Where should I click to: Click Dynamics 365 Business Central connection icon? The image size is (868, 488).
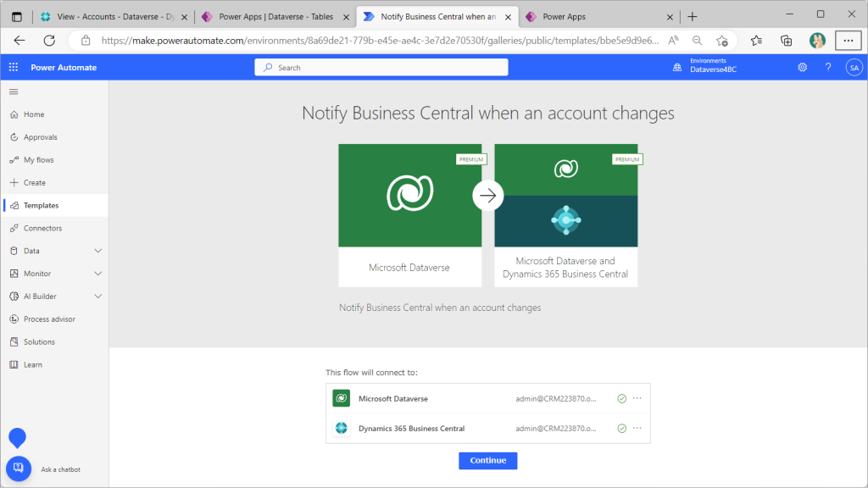tap(341, 428)
